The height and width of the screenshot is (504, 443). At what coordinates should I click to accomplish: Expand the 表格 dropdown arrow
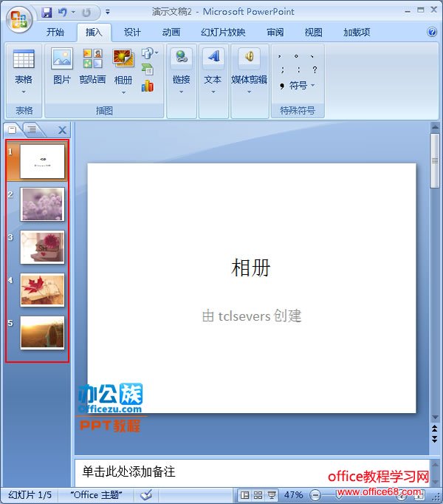[24, 92]
